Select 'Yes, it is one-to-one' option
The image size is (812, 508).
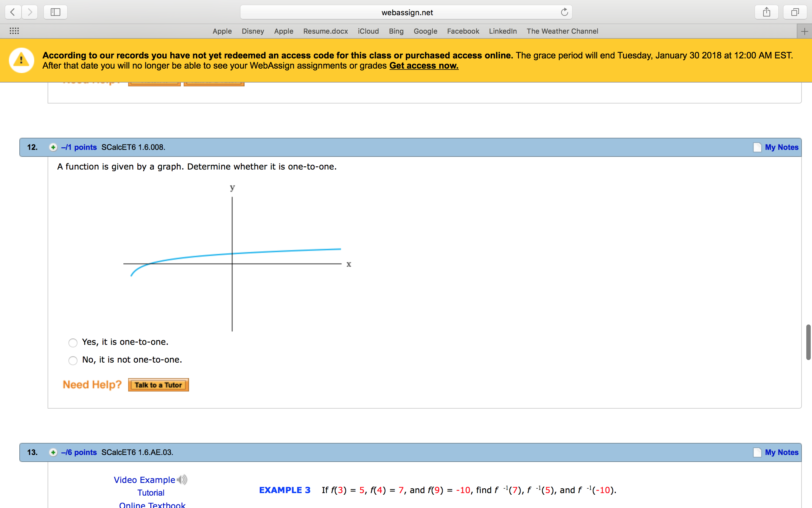(x=73, y=343)
